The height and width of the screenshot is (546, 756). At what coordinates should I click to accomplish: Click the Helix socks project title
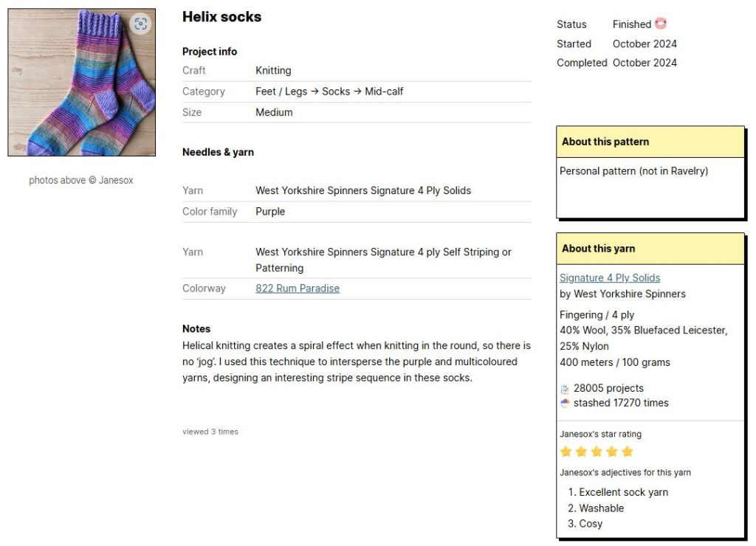coord(221,17)
